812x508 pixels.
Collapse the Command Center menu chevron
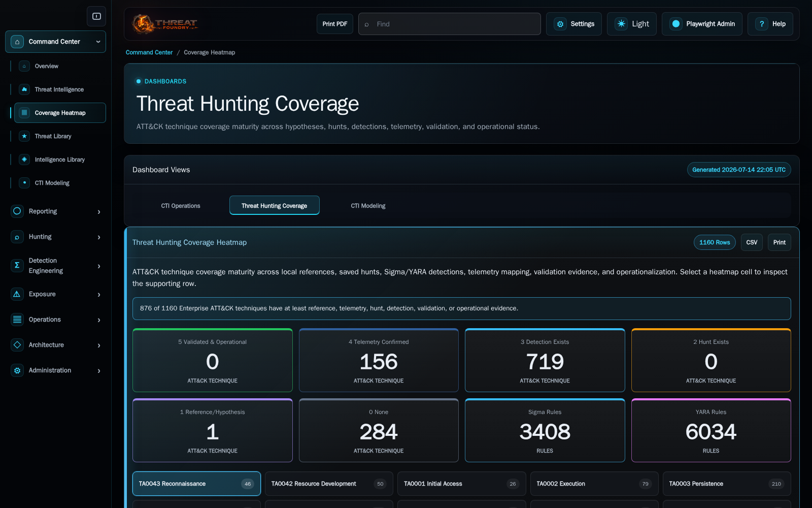pos(98,42)
